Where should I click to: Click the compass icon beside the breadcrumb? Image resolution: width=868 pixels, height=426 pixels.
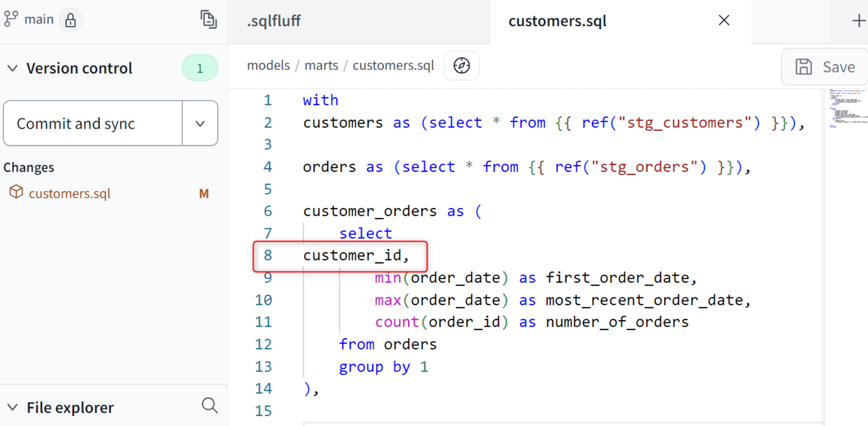click(x=462, y=66)
